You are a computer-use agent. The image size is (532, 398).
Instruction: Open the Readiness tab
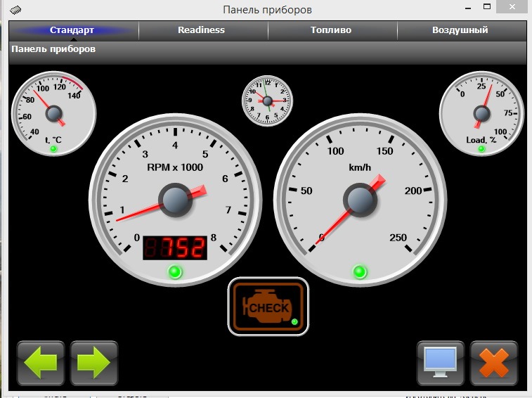coord(203,30)
